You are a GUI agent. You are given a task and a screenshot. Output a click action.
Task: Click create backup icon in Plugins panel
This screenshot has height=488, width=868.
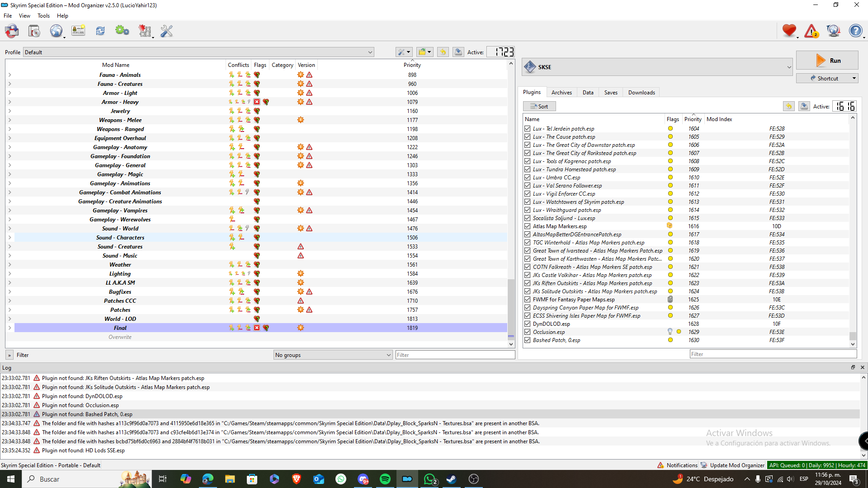tap(804, 106)
